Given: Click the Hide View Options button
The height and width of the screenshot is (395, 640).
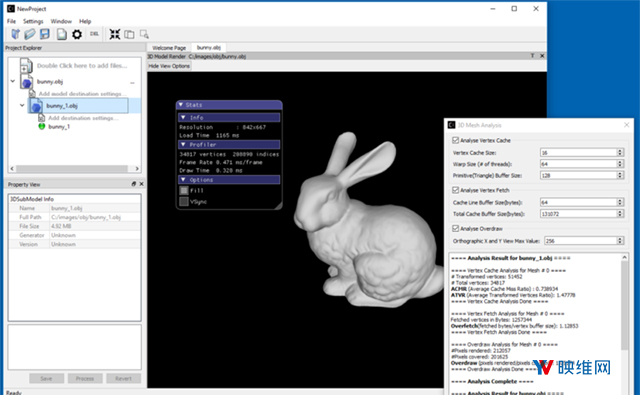Looking at the screenshot, I should pyautogui.click(x=169, y=66).
